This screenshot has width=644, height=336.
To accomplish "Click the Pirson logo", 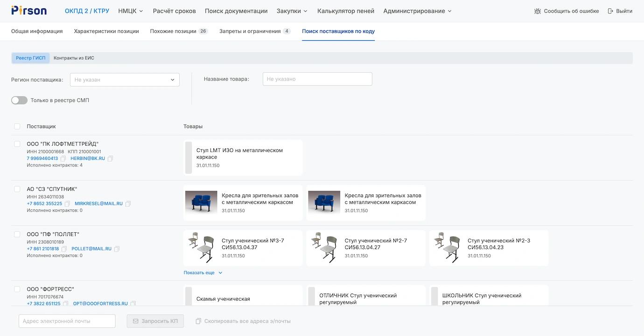I will click(x=29, y=11).
